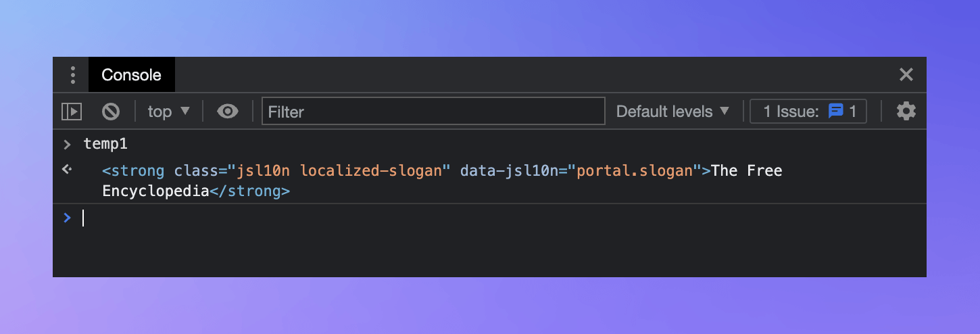980x334 pixels.
Task: Click the "portal.slogan" attribute value
Action: [635, 171]
